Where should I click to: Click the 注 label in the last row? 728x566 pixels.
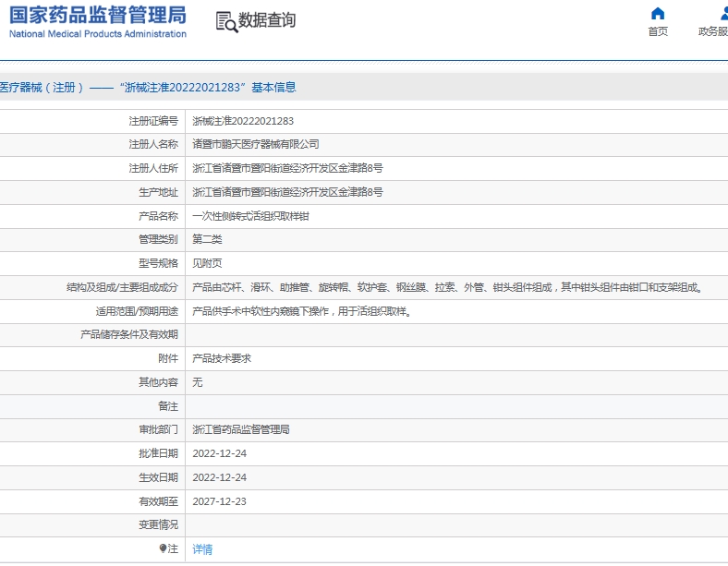tap(173, 548)
